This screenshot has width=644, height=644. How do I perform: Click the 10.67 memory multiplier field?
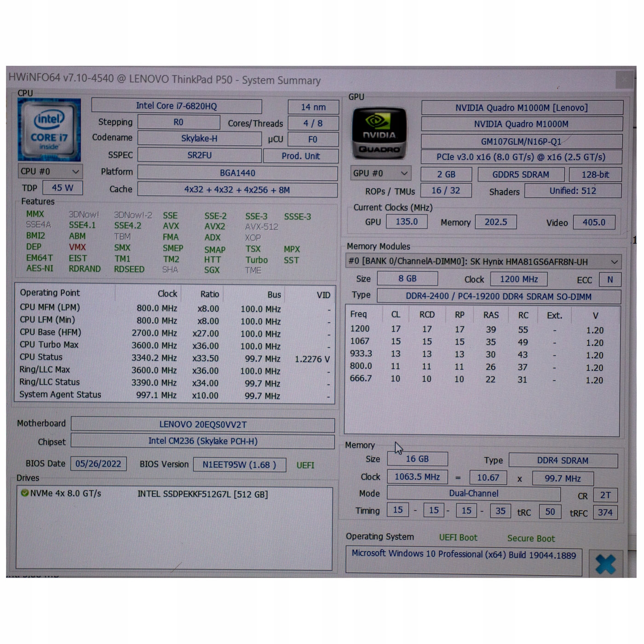488,477
